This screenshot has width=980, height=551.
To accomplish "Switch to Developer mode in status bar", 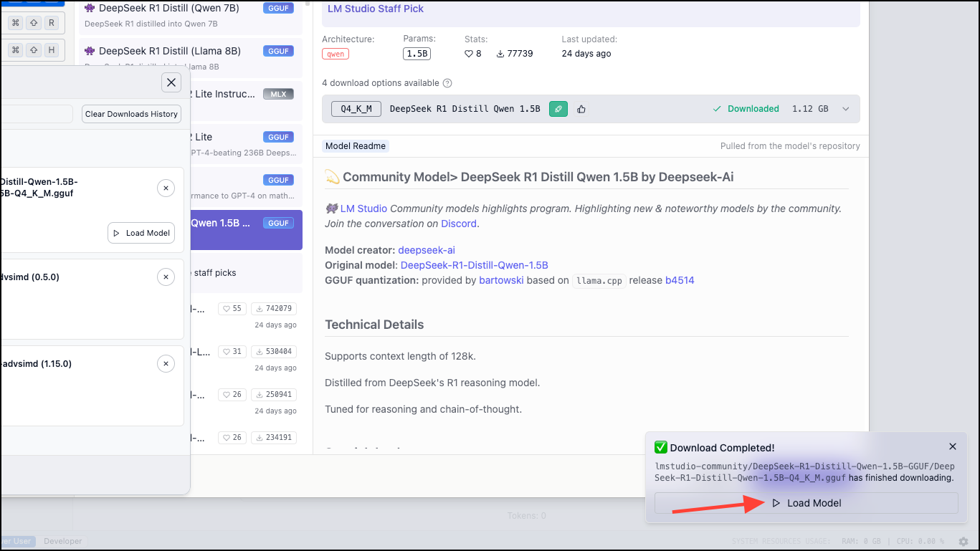I will pyautogui.click(x=62, y=542).
